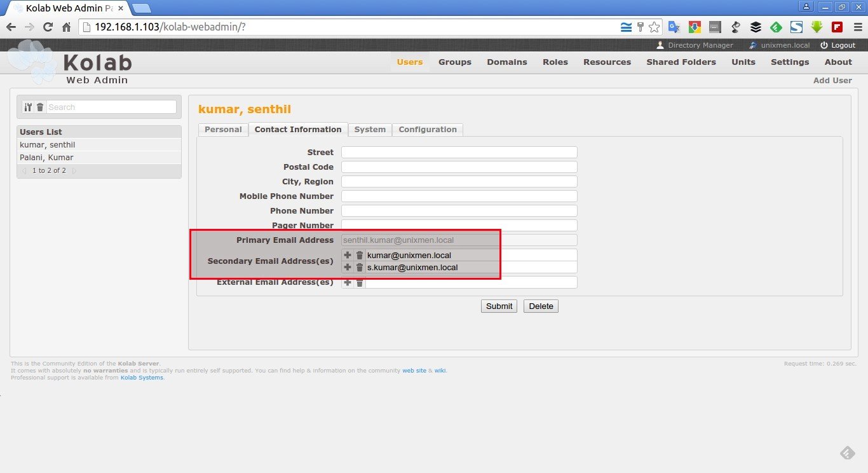Delete s.kumar@unixmen.local with its trash icon
Image resolution: width=868 pixels, height=473 pixels.
click(x=360, y=267)
